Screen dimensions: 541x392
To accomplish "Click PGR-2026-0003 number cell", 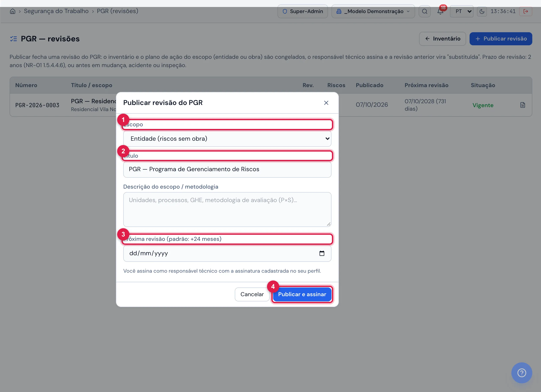I will click(37, 105).
